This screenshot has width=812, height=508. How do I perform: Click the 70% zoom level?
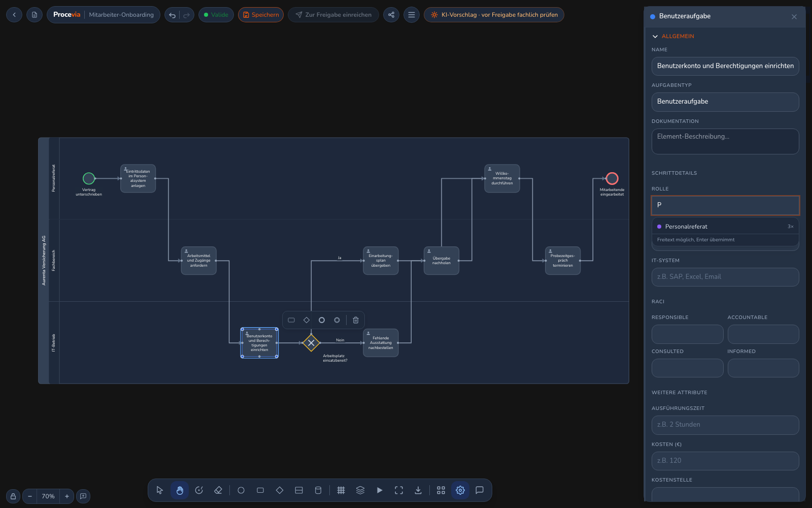pyautogui.click(x=48, y=496)
